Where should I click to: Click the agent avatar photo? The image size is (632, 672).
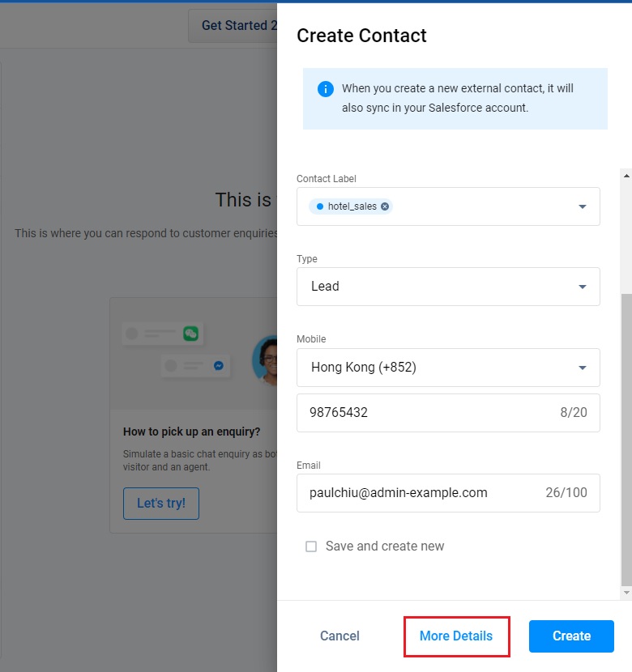266,359
